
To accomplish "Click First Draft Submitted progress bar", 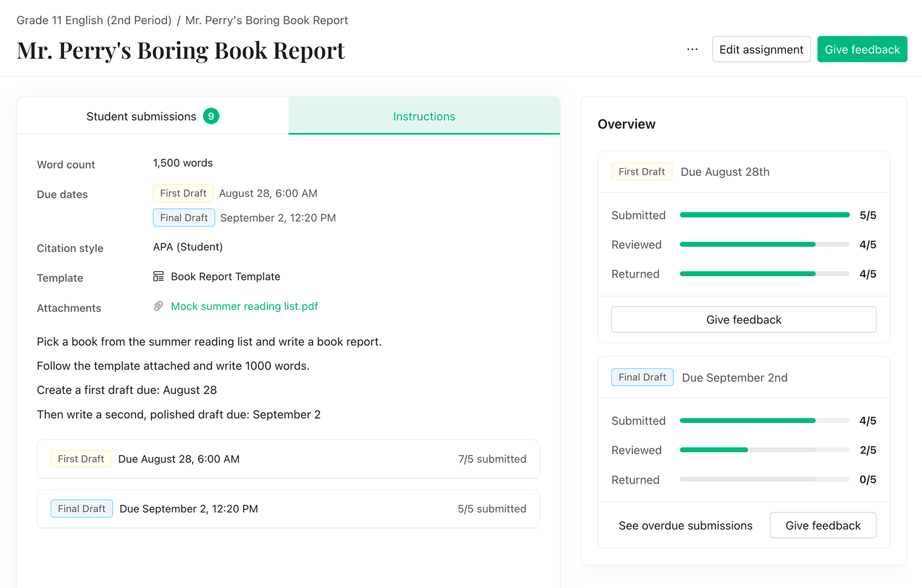I will (x=765, y=215).
